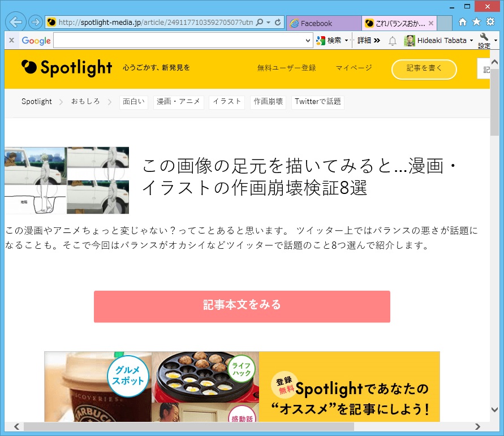
Task: Click the Google toolbar notification bell
Action: point(393,41)
